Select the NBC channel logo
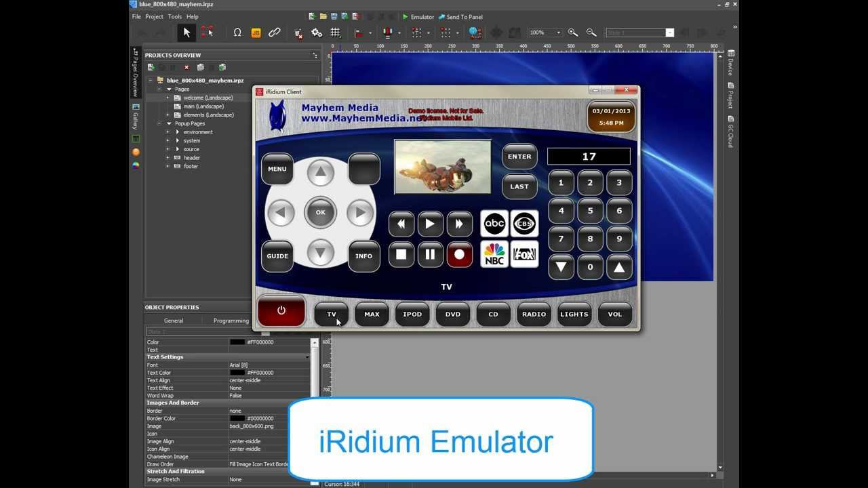The height and width of the screenshot is (488, 868). click(x=494, y=254)
